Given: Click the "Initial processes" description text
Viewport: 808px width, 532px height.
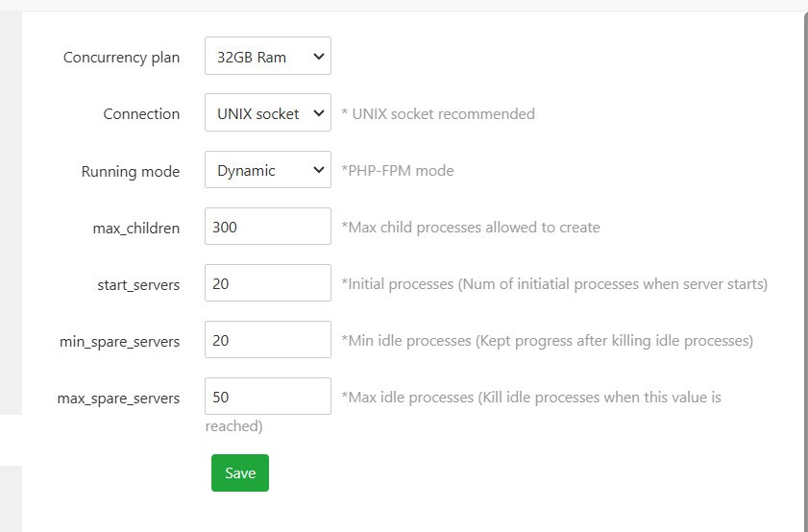Looking at the screenshot, I should [x=554, y=284].
